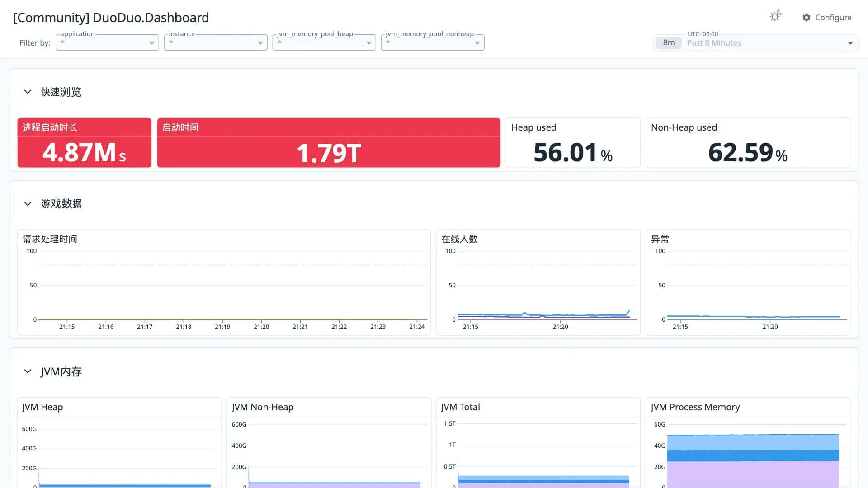Click the JVM Heap panel title
Viewport: 868px width, 488px height.
[x=42, y=407]
